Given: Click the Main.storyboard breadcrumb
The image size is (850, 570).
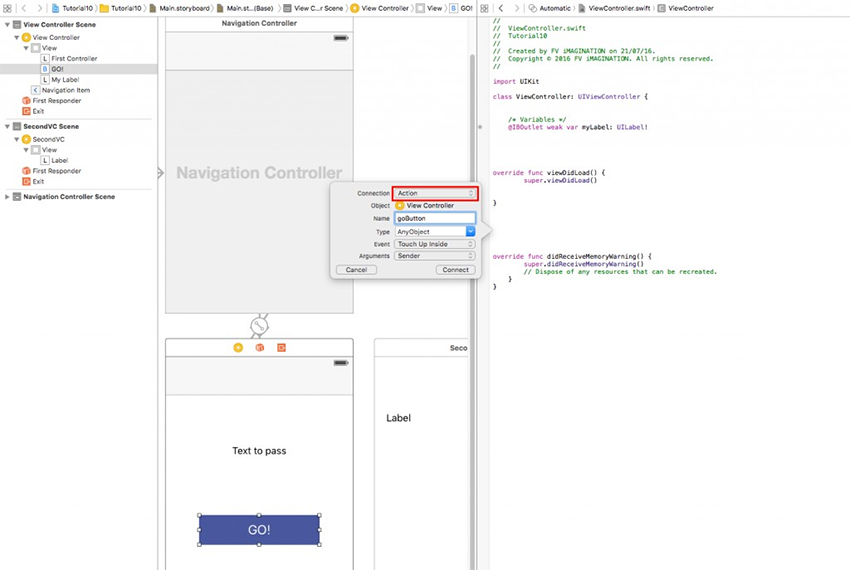Looking at the screenshot, I should 179,8.
